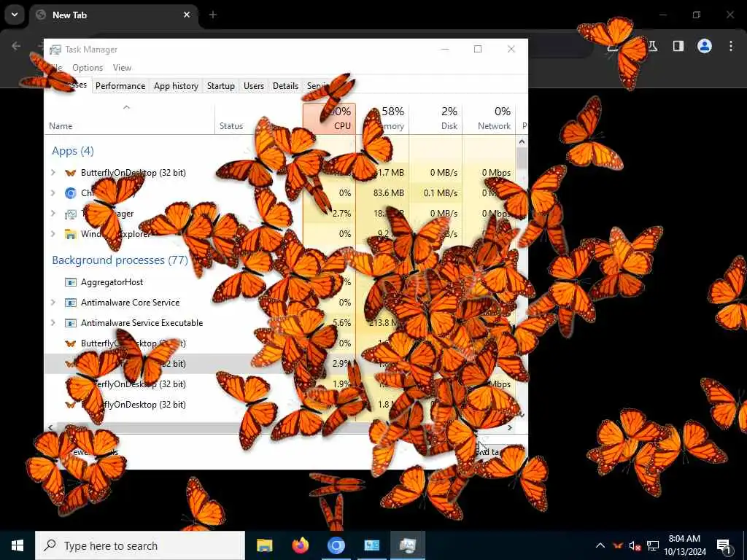The height and width of the screenshot is (560, 747).
Task: Launch Firefox from the taskbar
Action: pos(300,545)
